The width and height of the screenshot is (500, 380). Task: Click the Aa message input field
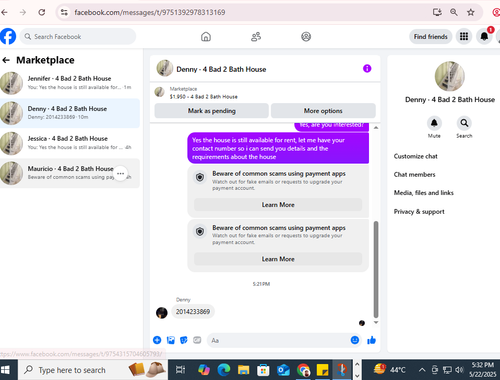coord(277,340)
